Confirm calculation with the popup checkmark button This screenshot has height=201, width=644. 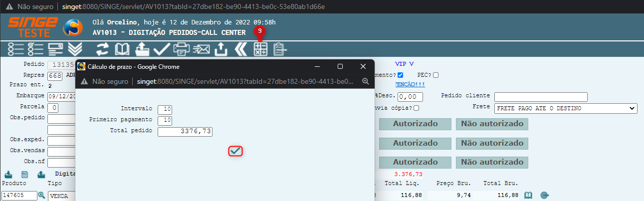pyautogui.click(x=235, y=151)
